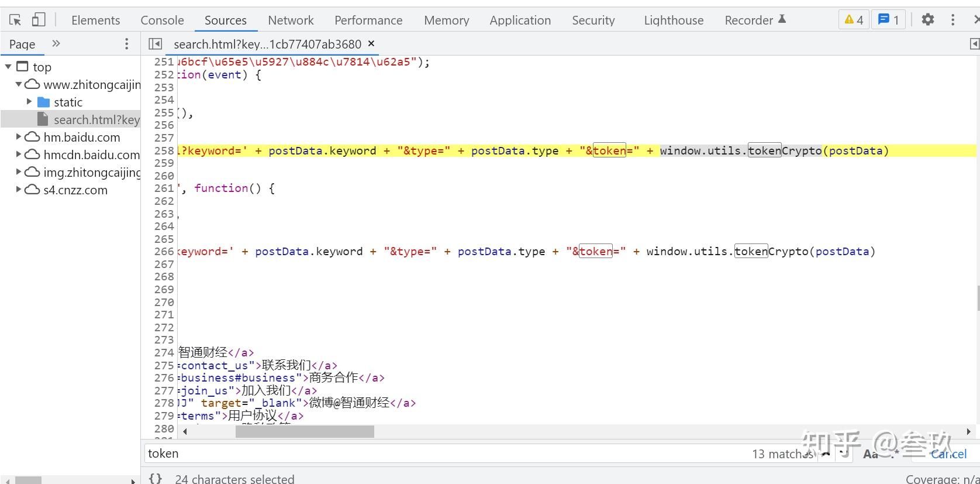Click the top frame window icon
The image size is (980, 484).
click(x=22, y=66)
